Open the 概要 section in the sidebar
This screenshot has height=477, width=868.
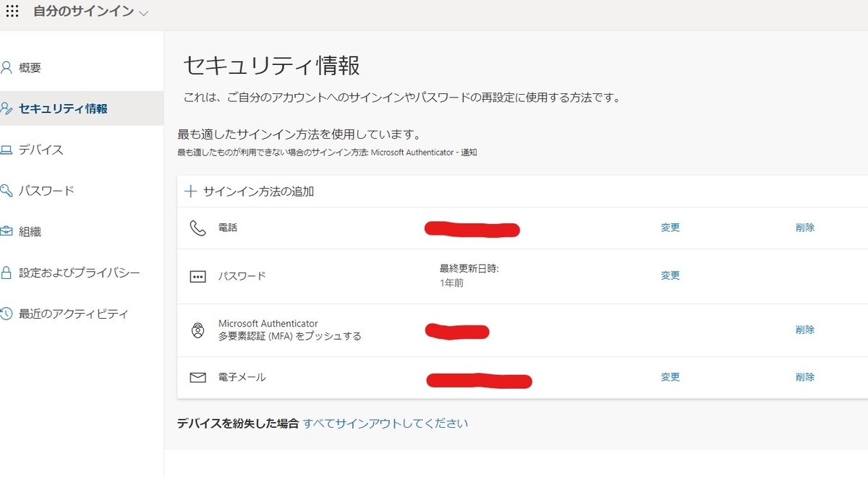click(x=33, y=67)
